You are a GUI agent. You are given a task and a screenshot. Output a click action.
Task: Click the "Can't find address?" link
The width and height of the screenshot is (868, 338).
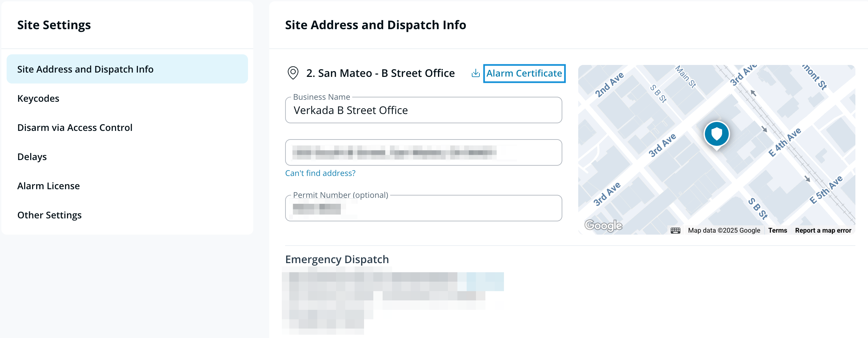point(320,173)
